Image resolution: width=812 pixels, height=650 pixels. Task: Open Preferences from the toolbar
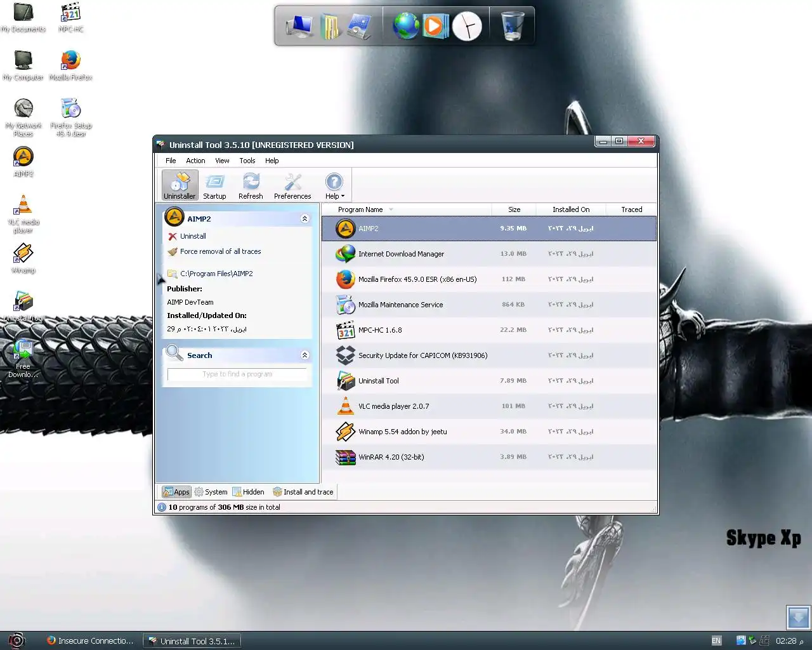click(x=292, y=185)
